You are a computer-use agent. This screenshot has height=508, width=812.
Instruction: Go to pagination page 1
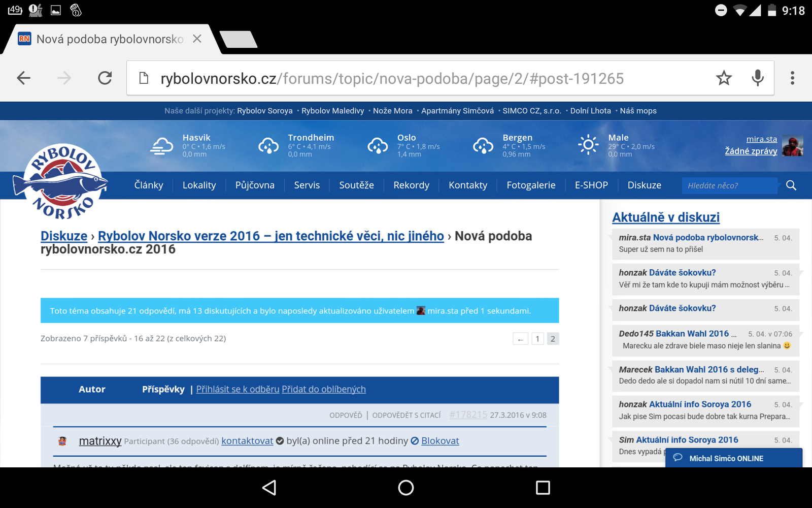pos(537,339)
